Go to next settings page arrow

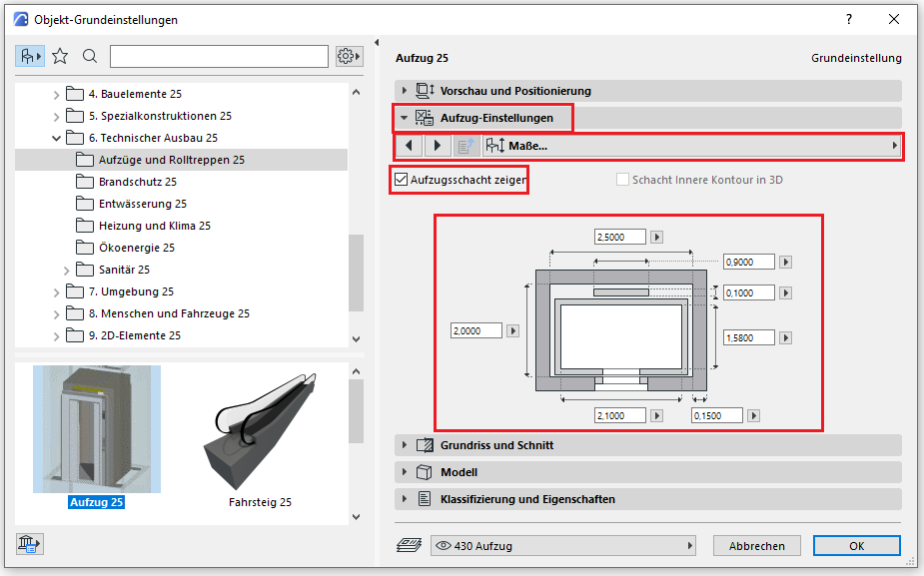(437, 146)
